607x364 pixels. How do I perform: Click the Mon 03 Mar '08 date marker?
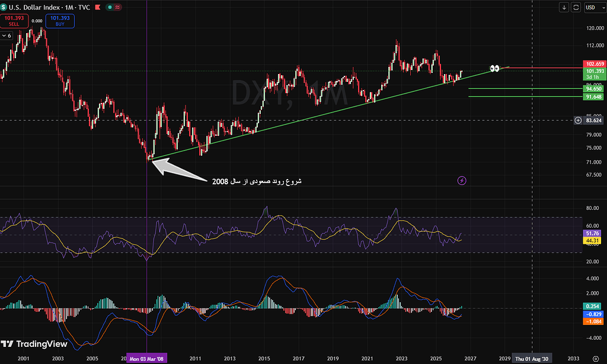coord(146,359)
